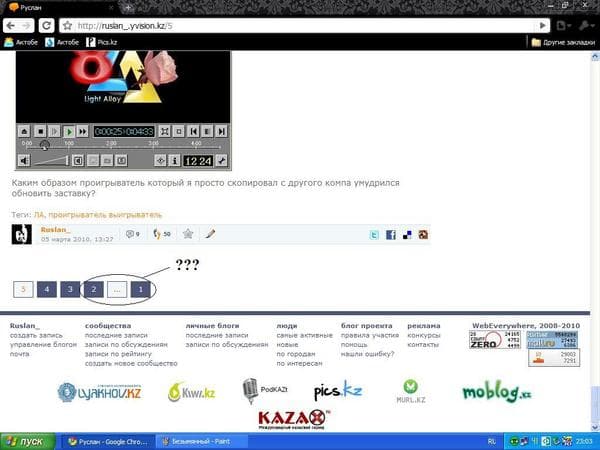
Task: Open Chrome wrench settings menu
Action: pyautogui.click(x=585, y=26)
